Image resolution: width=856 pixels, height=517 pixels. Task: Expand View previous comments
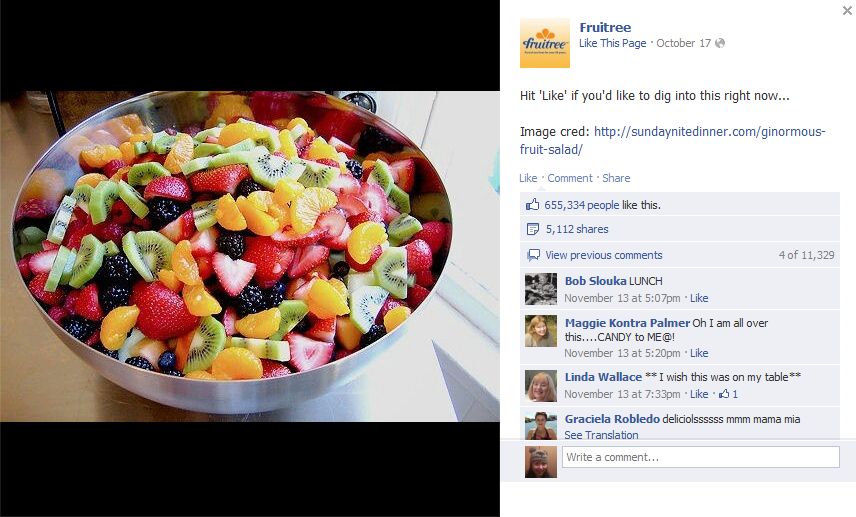pyautogui.click(x=603, y=255)
